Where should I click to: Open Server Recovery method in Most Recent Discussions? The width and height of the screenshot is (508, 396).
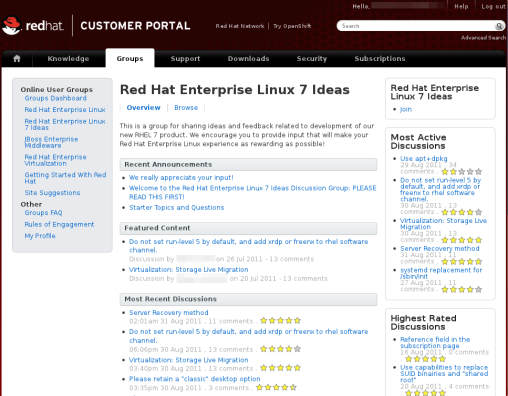pos(169,313)
